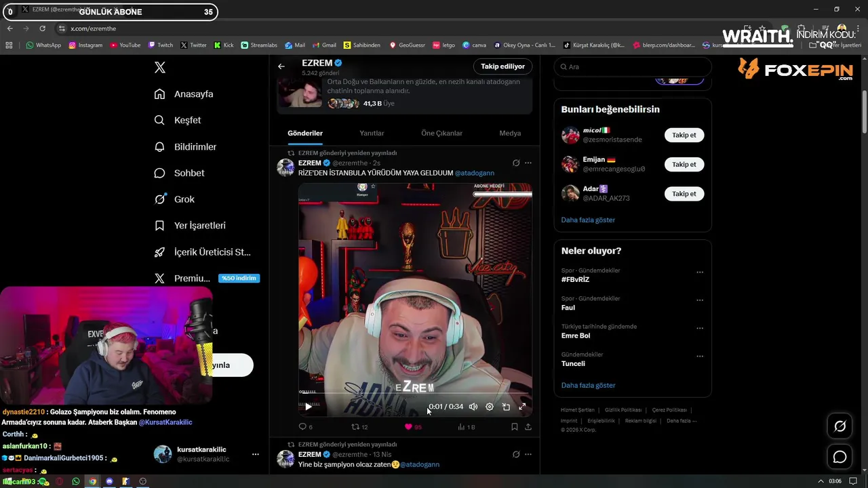Click Daha fazla göster under trends
Viewport: 868px width, 488px height.
588,385
